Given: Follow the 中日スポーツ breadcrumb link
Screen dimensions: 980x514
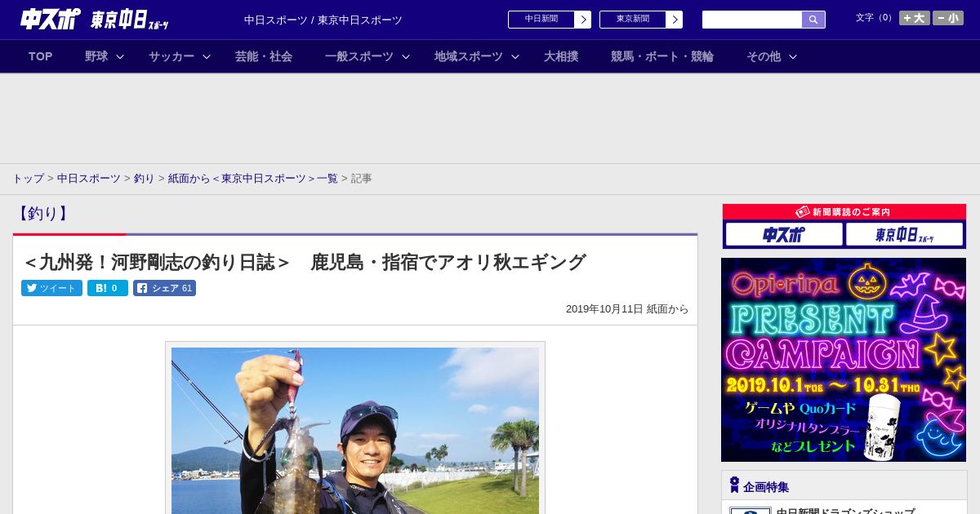Looking at the screenshot, I should (x=89, y=178).
